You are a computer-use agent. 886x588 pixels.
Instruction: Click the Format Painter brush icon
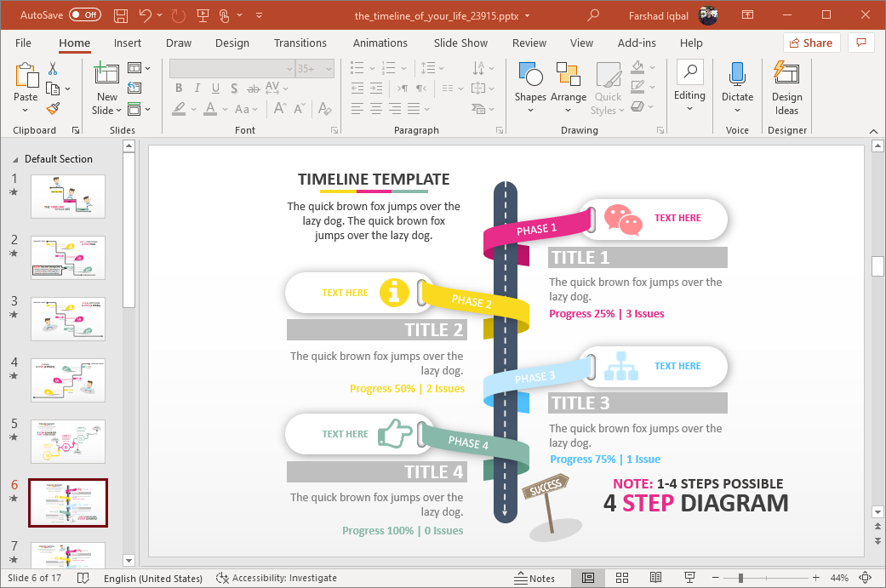(x=53, y=109)
